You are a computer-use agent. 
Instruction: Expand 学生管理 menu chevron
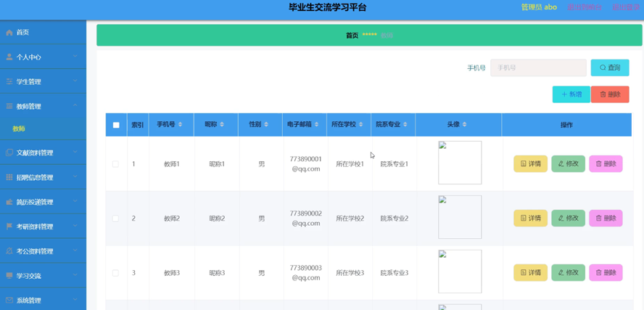pyautogui.click(x=75, y=81)
